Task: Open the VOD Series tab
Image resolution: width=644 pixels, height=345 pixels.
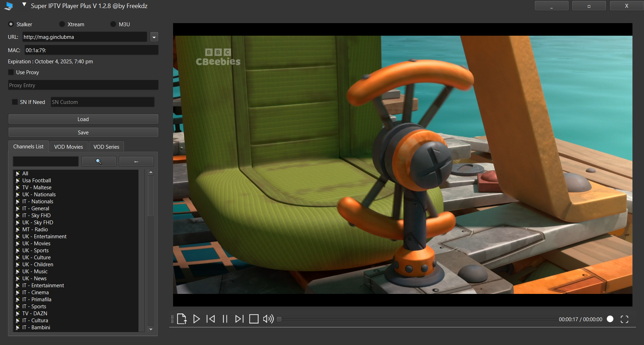Action: pos(106,147)
